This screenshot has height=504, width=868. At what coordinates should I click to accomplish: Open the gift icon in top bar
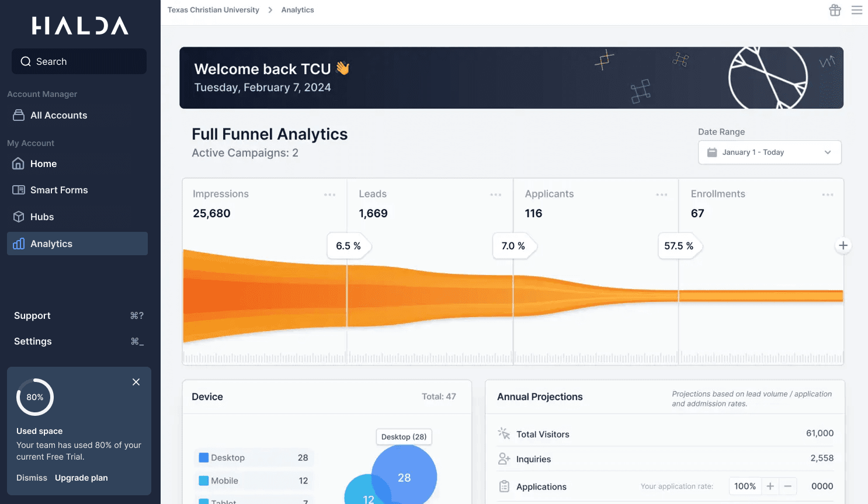835,10
